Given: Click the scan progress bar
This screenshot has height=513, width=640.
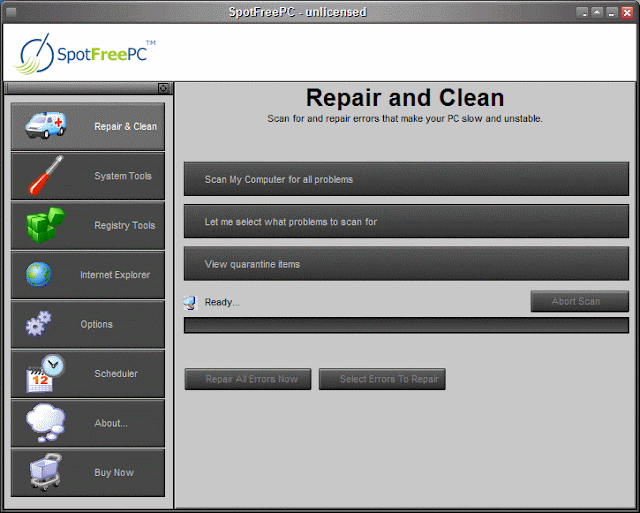Looking at the screenshot, I should point(406,325).
